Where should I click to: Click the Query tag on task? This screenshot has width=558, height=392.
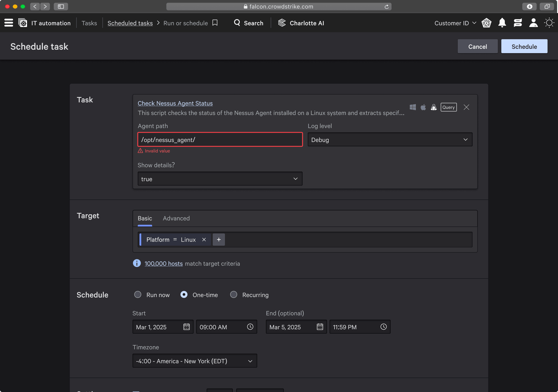(449, 107)
